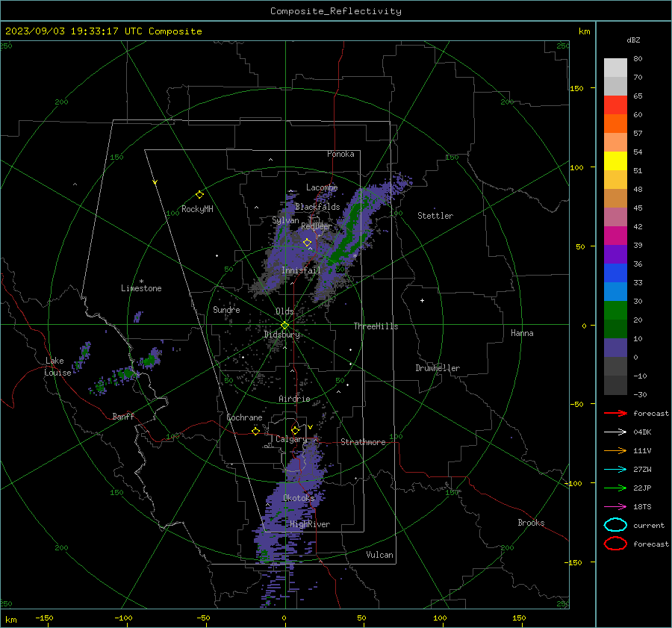Pick the dark orange swatch between 60 and 57
The width and height of the screenshot is (672, 628).
point(615,124)
